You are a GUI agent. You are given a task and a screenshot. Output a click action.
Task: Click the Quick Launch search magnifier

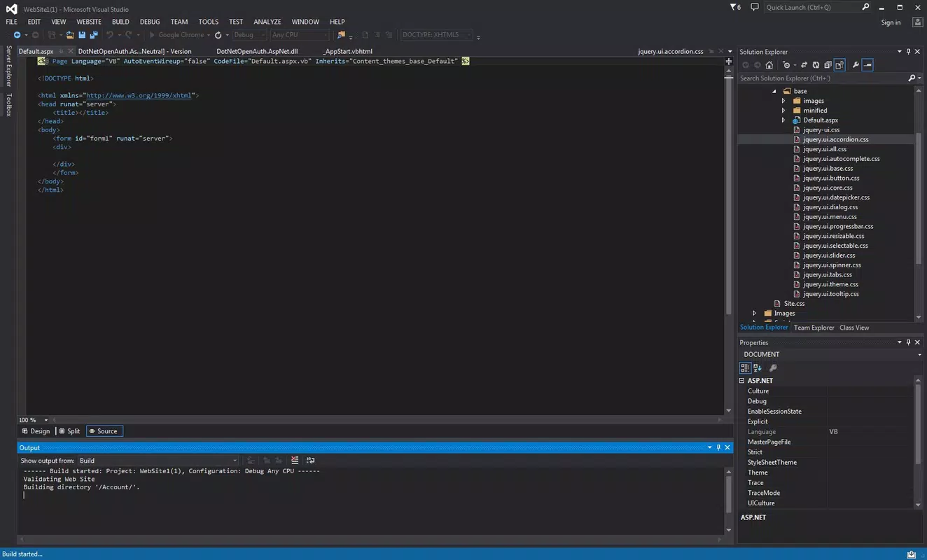click(865, 7)
